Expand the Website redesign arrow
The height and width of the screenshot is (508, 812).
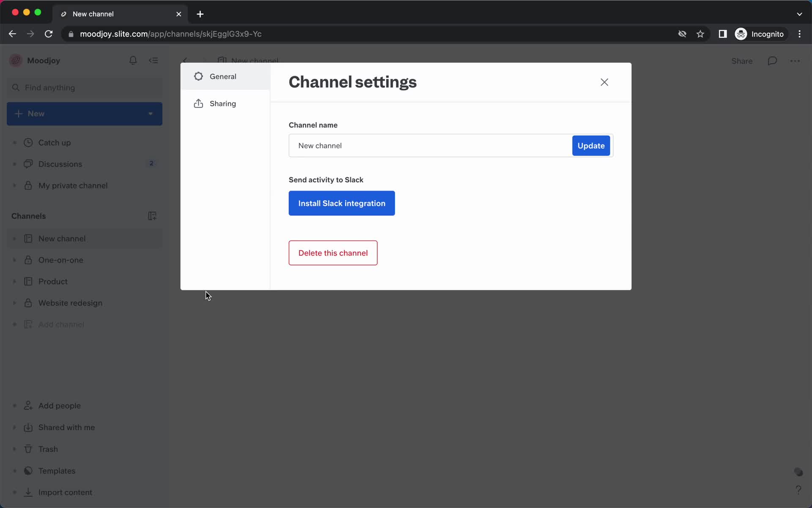point(14,303)
